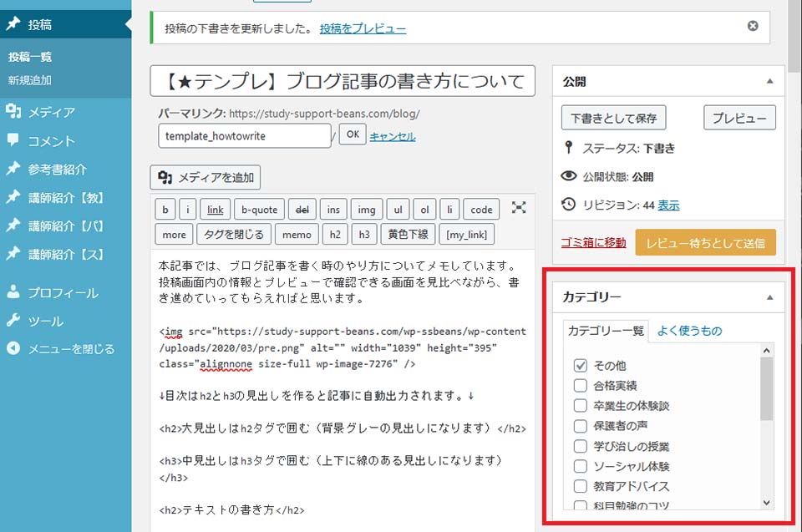The width and height of the screenshot is (802, 532).
Task: Uncheck the その他 category checkbox
Action: (x=581, y=366)
